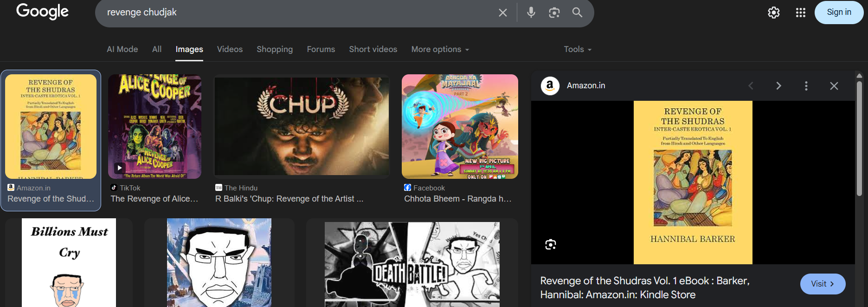
Task: Click TikTok favicon under Alice Cooper result
Action: click(x=114, y=188)
